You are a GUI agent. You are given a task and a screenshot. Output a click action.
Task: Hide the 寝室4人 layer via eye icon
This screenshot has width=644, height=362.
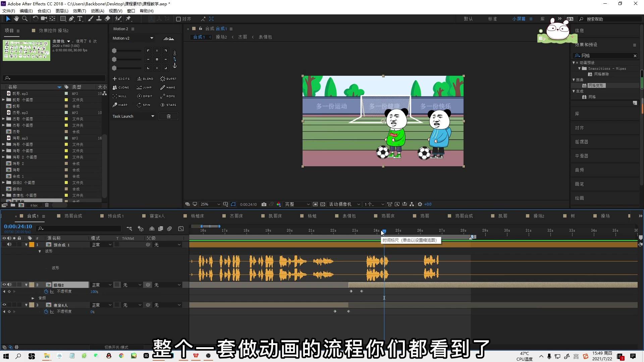pos(4,305)
